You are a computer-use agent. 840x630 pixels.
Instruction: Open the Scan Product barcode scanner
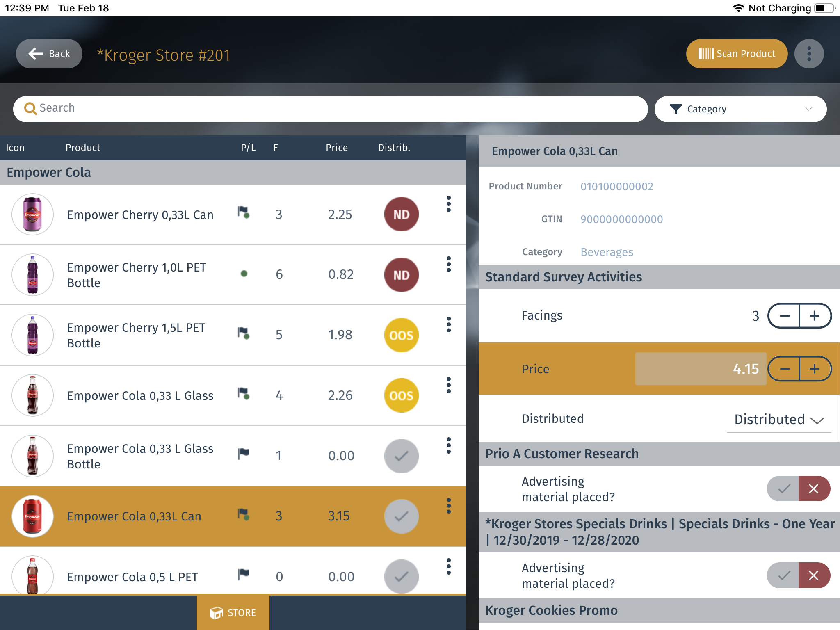[737, 54]
